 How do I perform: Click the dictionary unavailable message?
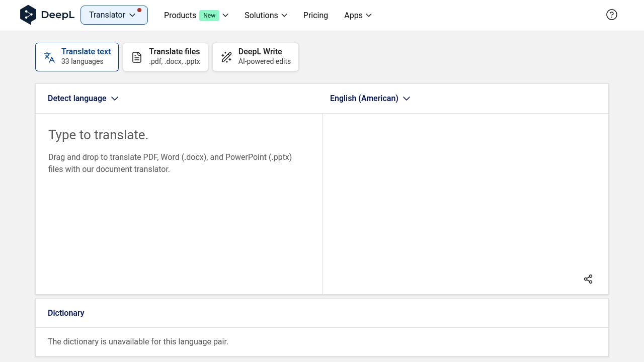138,341
